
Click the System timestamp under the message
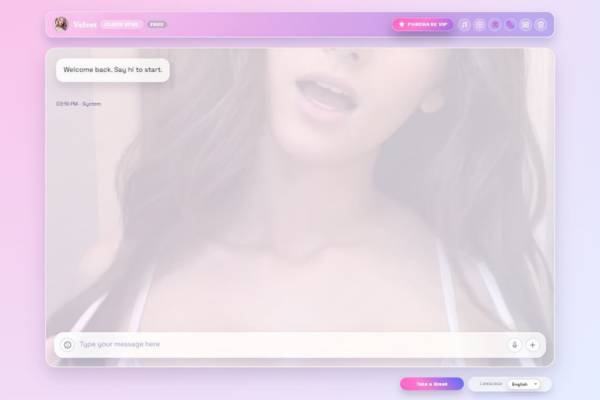(x=78, y=104)
